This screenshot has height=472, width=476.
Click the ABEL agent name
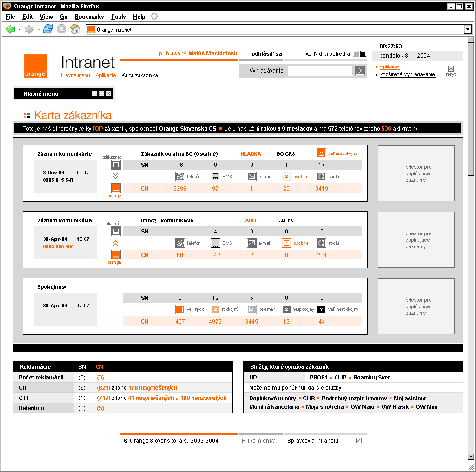(x=251, y=220)
